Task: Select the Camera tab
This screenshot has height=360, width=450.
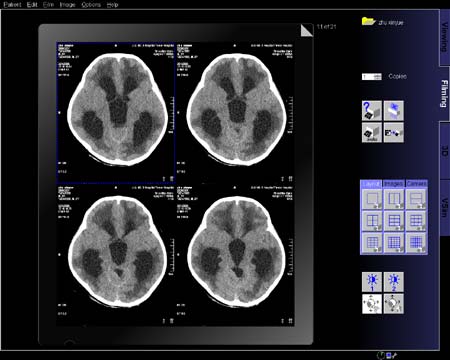Action: pos(416,184)
